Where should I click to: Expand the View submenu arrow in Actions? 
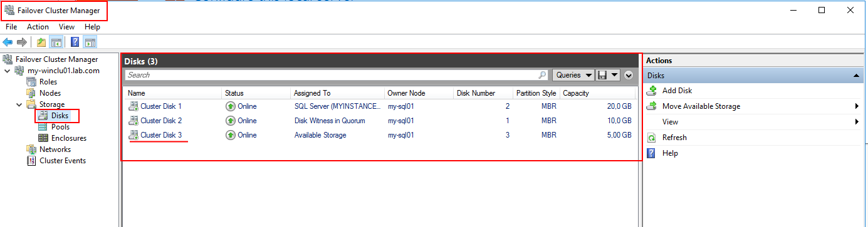(856, 122)
